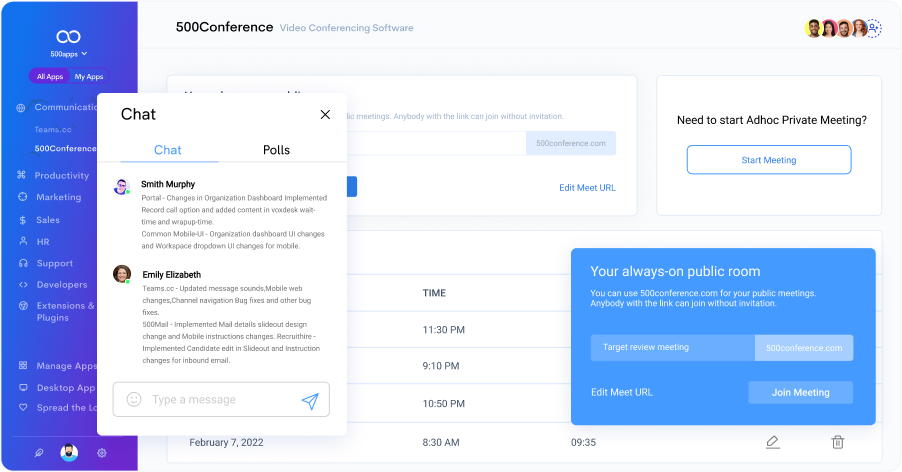Click the add participant icon in header

tap(873, 28)
